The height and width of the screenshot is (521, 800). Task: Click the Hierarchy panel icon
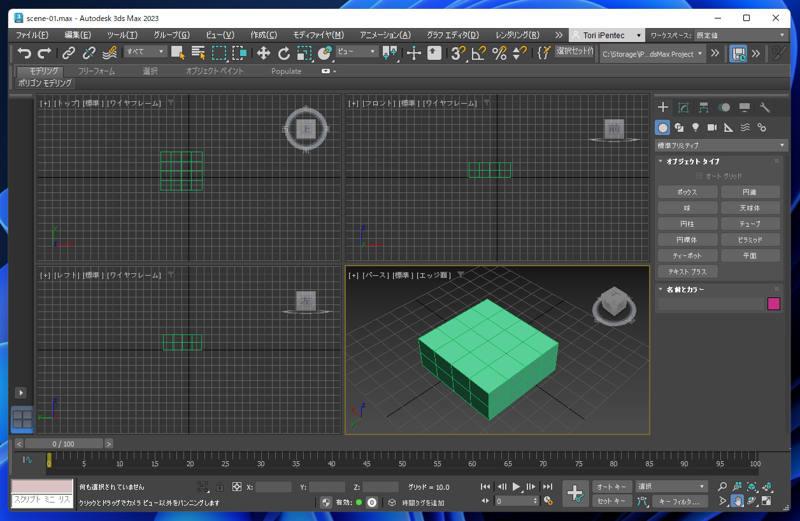pyautogui.click(x=704, y=107)
